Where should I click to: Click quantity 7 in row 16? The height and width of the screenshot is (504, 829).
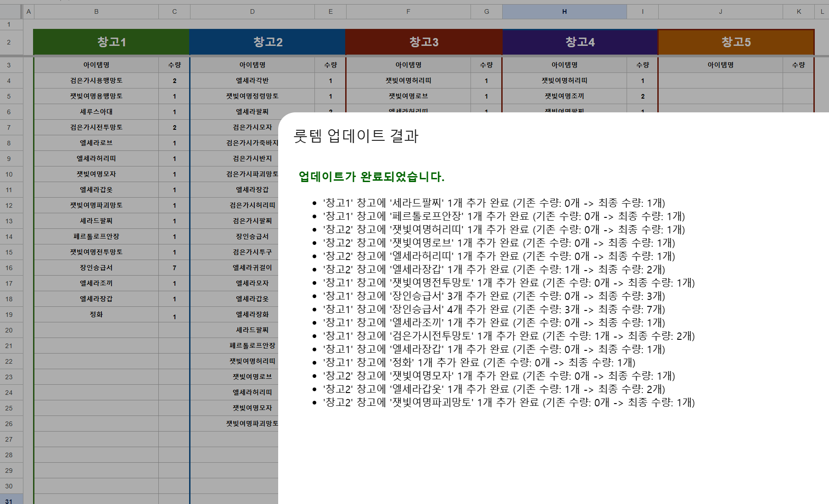click(174, 268)
